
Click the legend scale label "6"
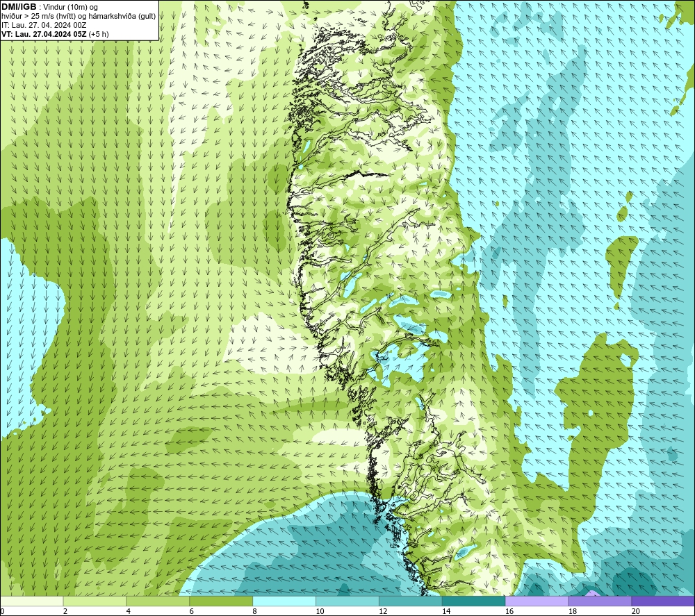(x=192, y=612)
